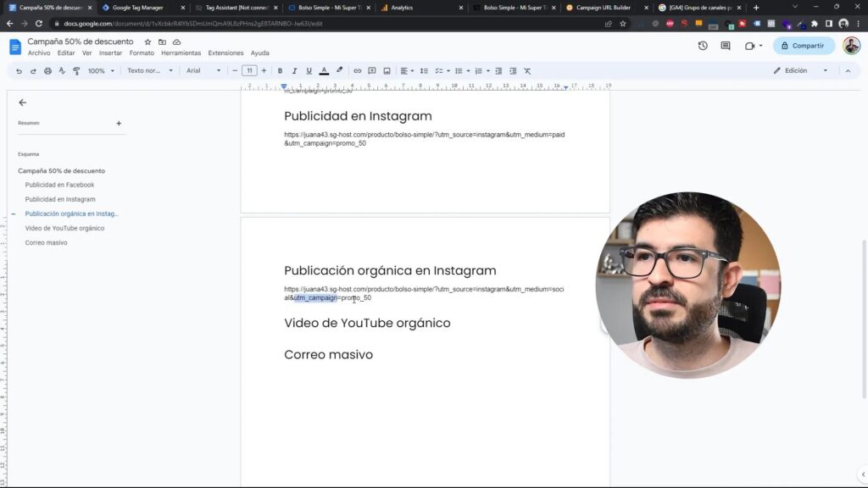
Task: Go to Video de YouTube orgánico in outline
Action: tap(64, 228)
